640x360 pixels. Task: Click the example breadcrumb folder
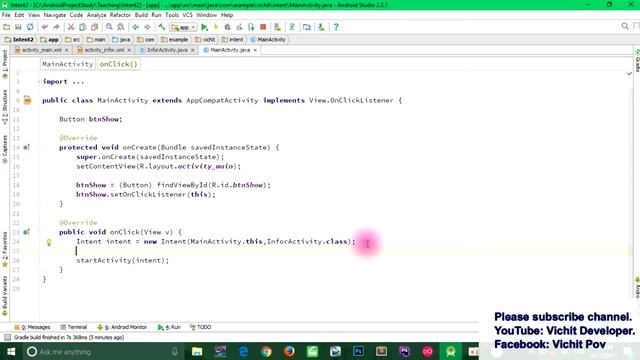(x=175, y=40)
